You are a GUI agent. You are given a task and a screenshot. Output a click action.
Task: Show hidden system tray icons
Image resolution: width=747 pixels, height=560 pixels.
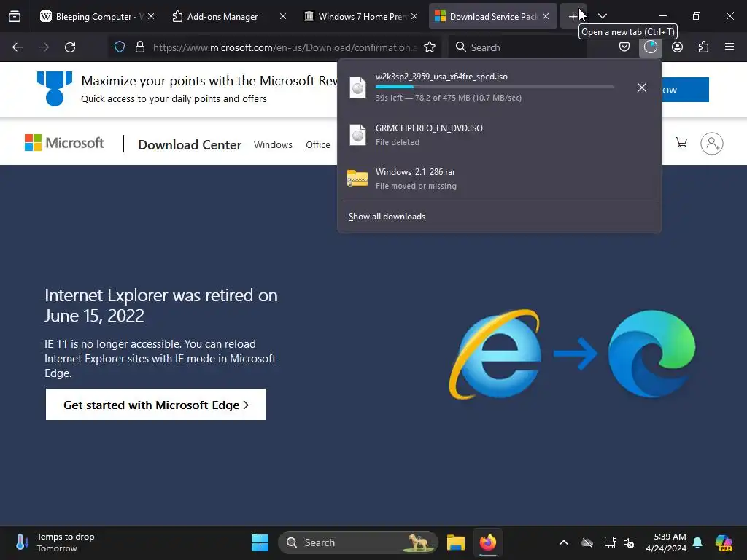pos(564,542)
